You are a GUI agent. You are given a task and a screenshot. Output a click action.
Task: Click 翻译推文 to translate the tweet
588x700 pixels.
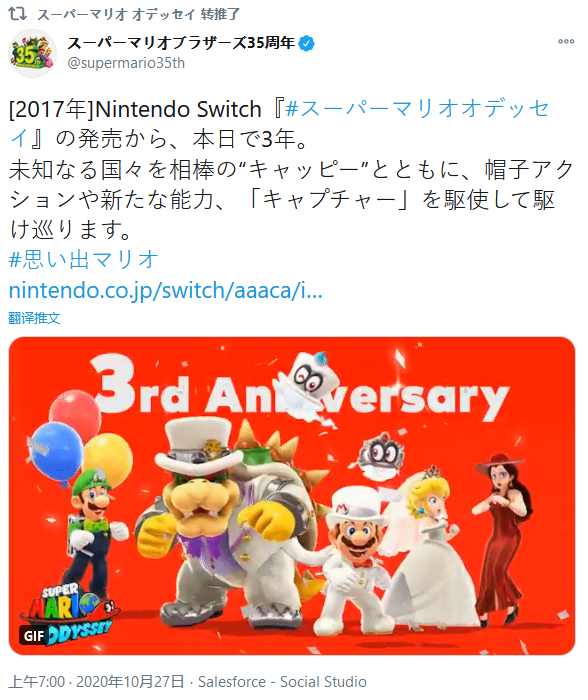click(34, 318)
